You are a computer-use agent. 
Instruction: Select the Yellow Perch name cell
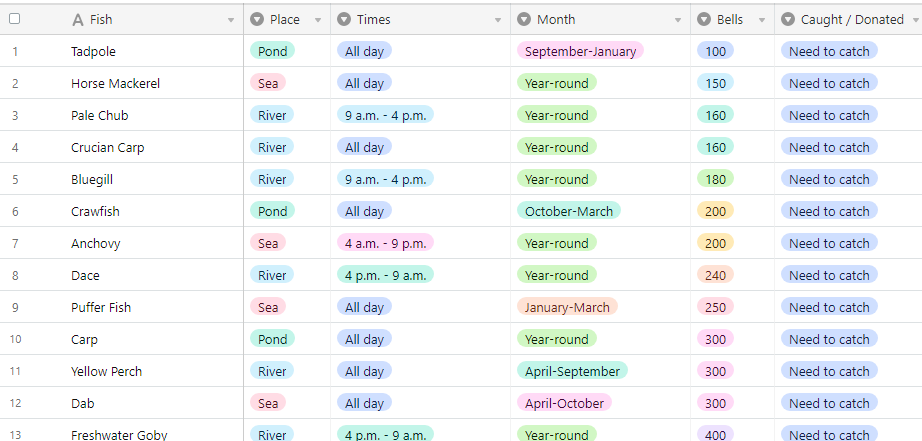point(106,371)
